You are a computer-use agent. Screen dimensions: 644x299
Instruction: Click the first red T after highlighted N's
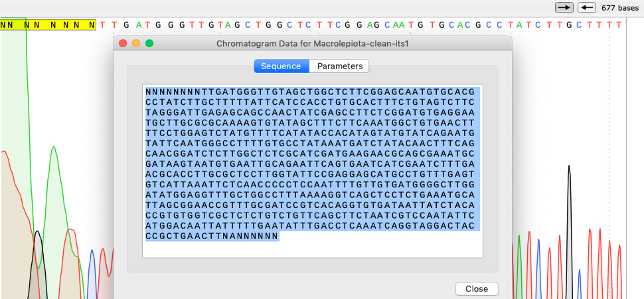tap(104, 25)
